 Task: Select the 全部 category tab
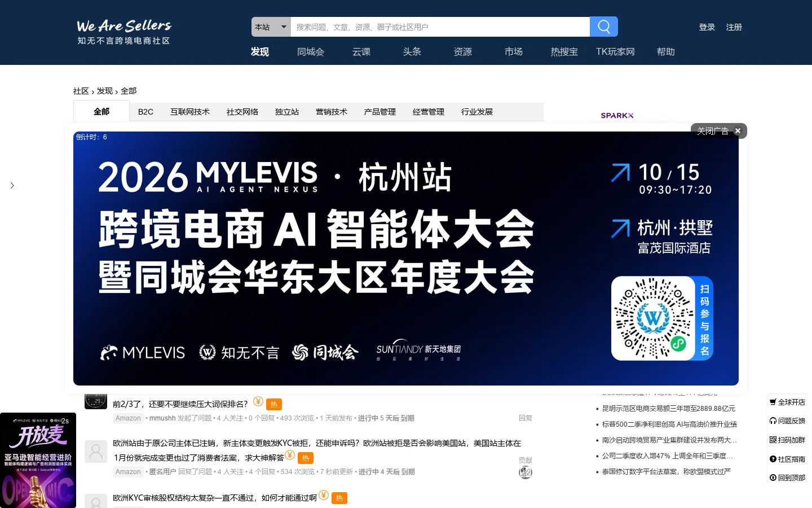click(101, 111)
